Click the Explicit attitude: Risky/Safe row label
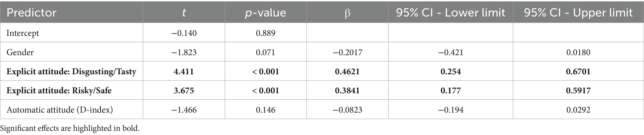 tap(59, 91)
